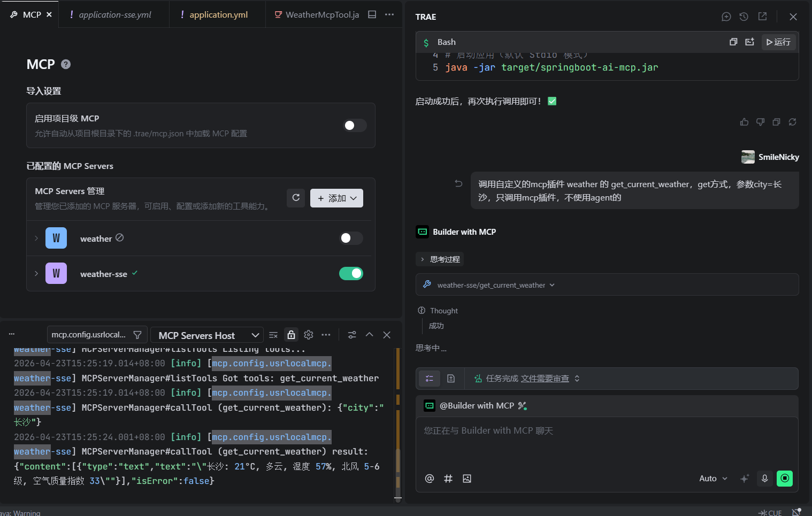Click the @ mention icon

[x=430, y=479]
